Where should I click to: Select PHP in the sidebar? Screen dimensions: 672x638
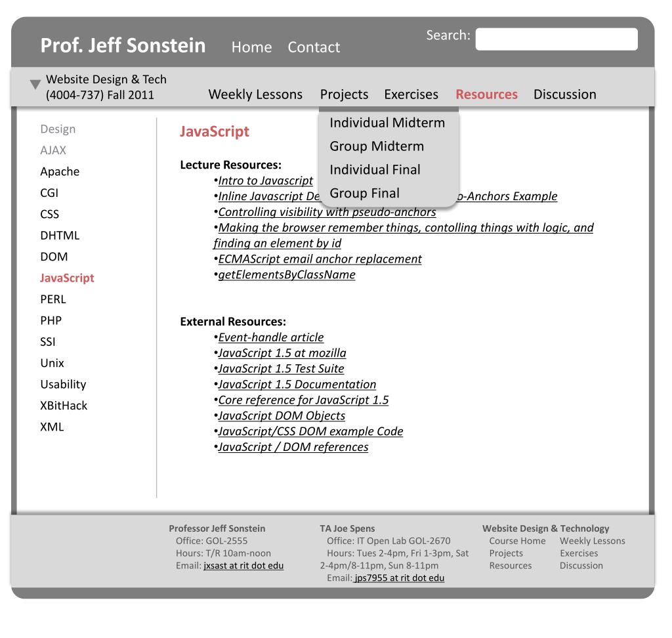(51, 321)
